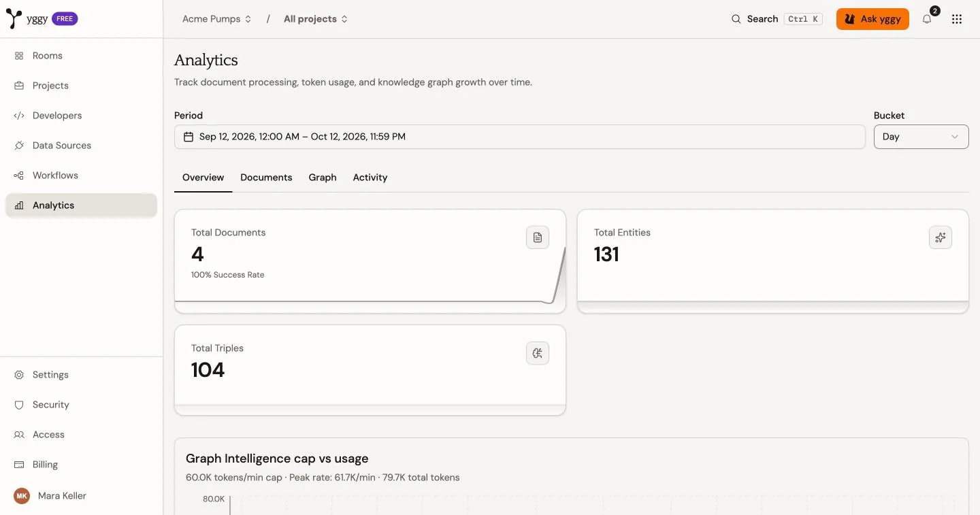Click the Graph Intelligence cap vs usage heading

[x=277, y=459]
